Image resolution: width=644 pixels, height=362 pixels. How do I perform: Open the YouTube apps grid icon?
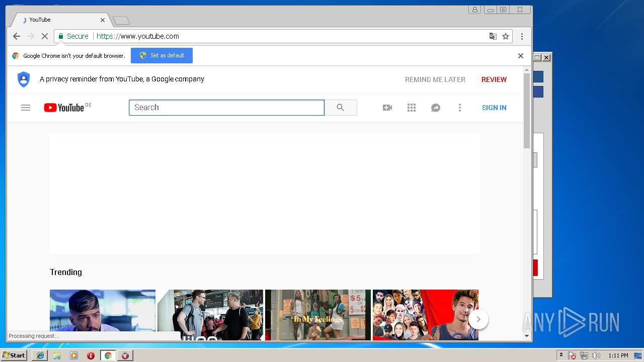[x=412, y=108]
